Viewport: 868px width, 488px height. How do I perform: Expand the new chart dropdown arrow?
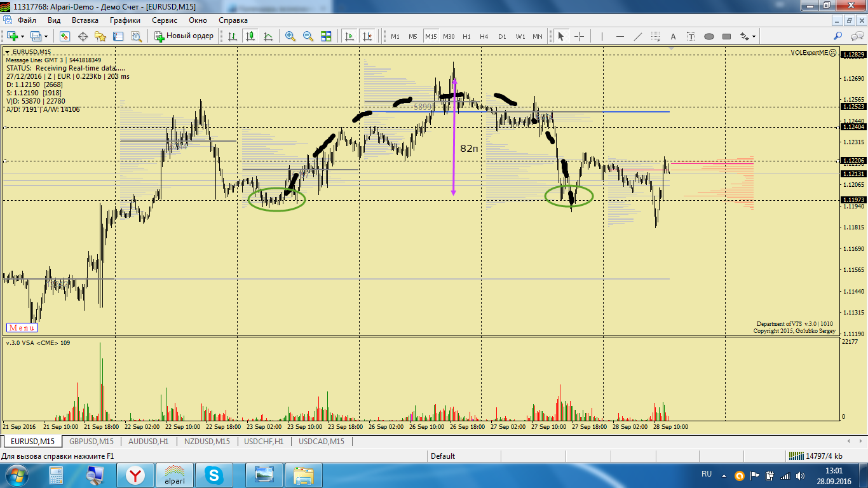click(22, 36)
